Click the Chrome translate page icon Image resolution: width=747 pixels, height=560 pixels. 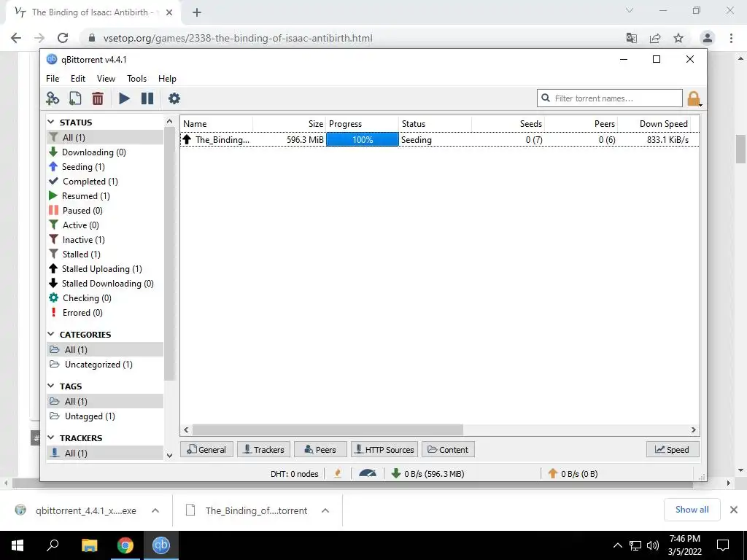tap(631, 38)
